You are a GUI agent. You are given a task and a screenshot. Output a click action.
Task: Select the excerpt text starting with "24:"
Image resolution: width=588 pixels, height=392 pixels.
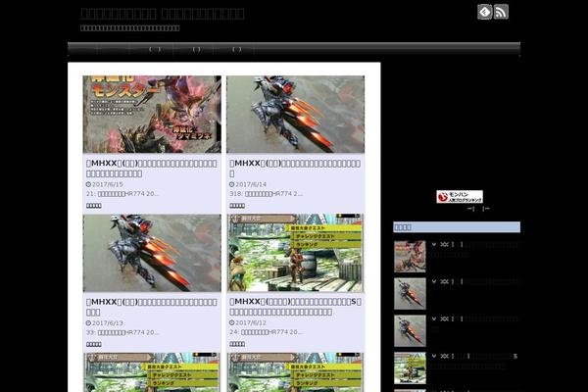267,332
